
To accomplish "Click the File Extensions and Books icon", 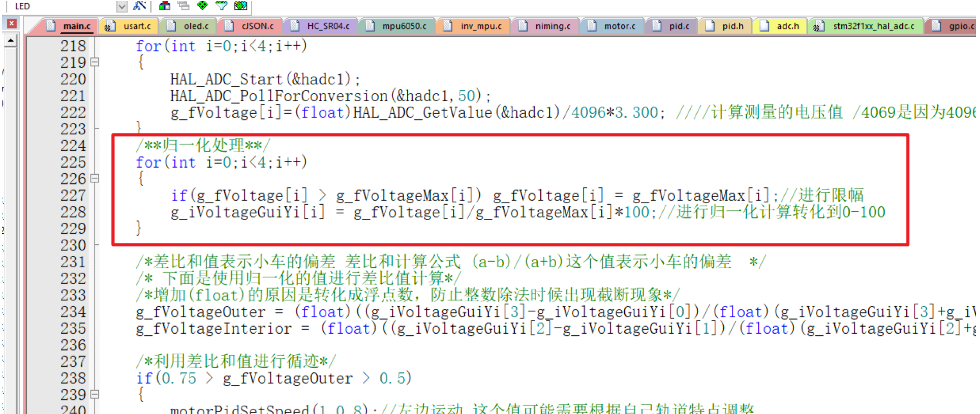I will click(x=164, y=6).
